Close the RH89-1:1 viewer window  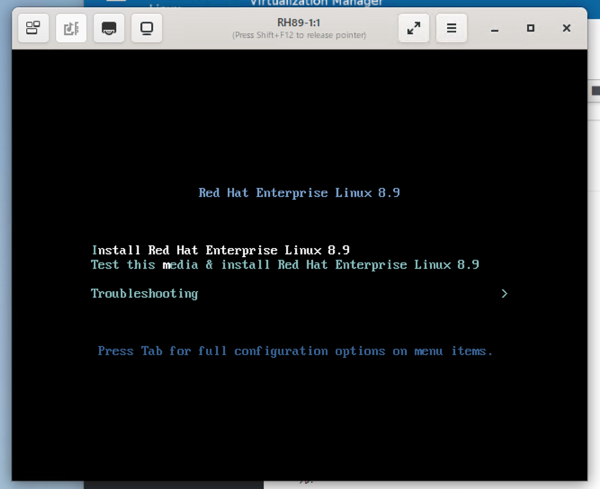(x=566, y=28)
